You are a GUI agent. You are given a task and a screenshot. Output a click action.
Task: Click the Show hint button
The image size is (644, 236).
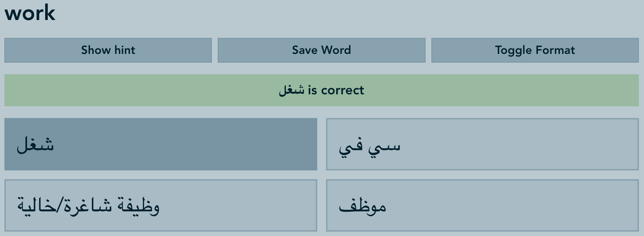pyautogui.click(x=108, y=50)
